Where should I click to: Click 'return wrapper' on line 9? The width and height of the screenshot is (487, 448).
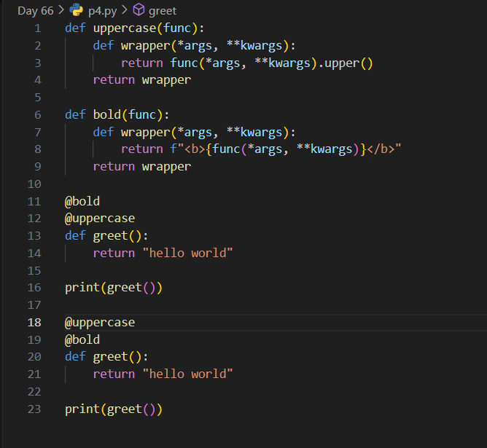[142, 167]
